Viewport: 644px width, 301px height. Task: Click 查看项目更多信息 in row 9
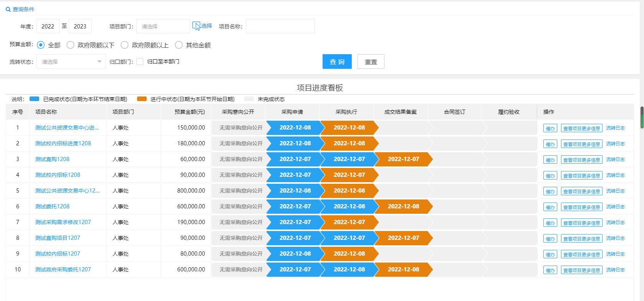[x=581, y=254]
